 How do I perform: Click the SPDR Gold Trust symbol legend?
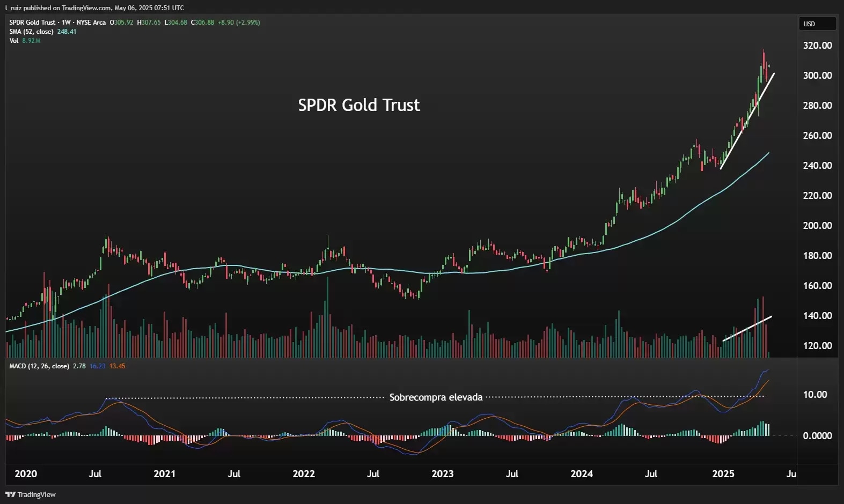57,23
